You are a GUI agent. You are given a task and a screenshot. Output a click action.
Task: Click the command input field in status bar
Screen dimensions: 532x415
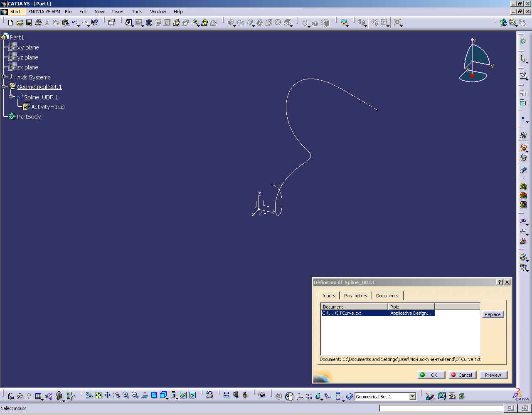[x=441, y=408]
